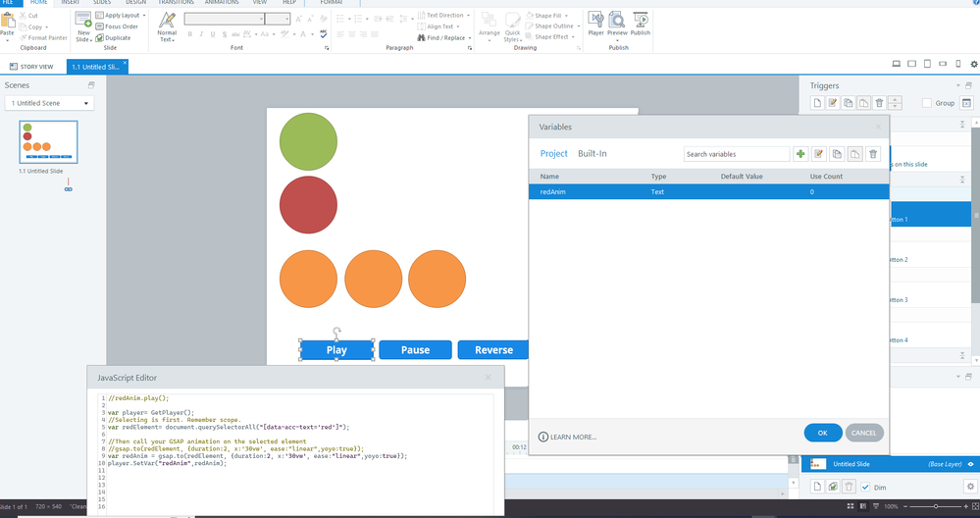Image resolution: width=980 pixels, height=518 pixels.
Task: Click the layer properties gear icon
Action: click(x=970, y=487)
